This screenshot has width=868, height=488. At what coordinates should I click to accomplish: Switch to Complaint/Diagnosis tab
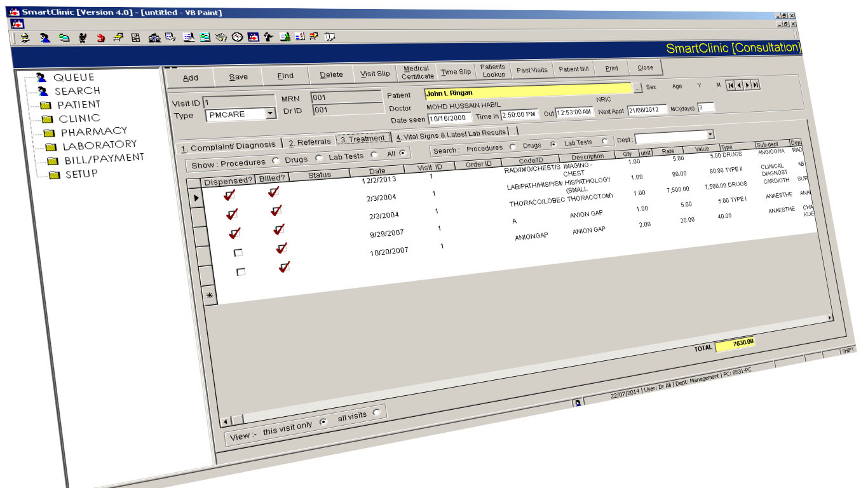228,146
